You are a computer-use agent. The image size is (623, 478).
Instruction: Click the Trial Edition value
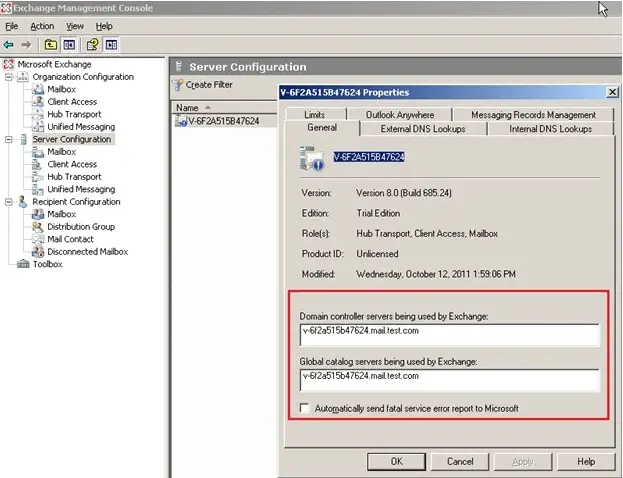[378, 213]
